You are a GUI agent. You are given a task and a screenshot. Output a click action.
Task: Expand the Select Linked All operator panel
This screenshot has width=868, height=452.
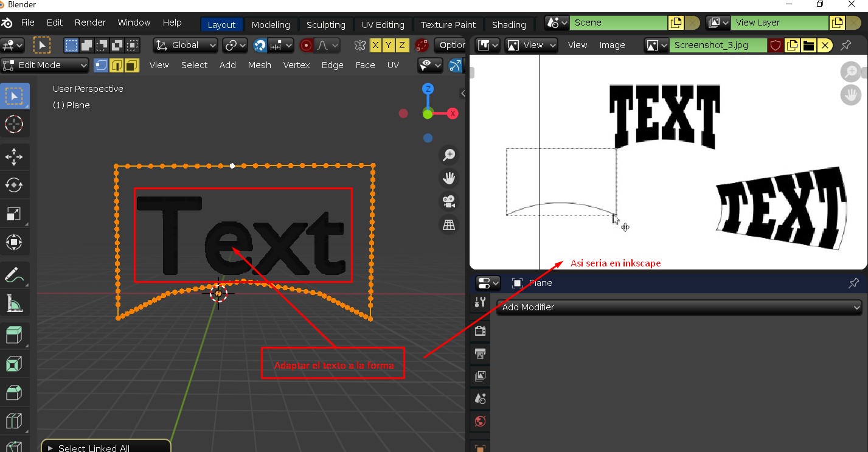click(x=106, y=447)
